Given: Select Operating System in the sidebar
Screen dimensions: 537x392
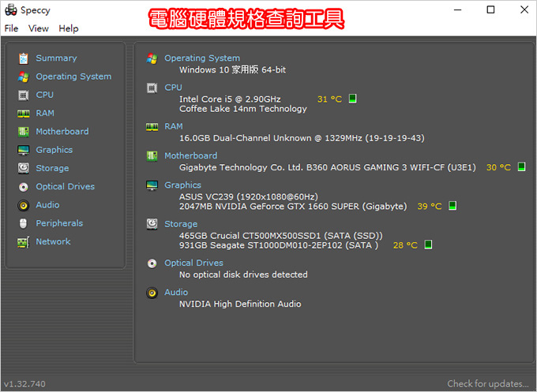Looking at the screenshot, I should coord(73,77).
